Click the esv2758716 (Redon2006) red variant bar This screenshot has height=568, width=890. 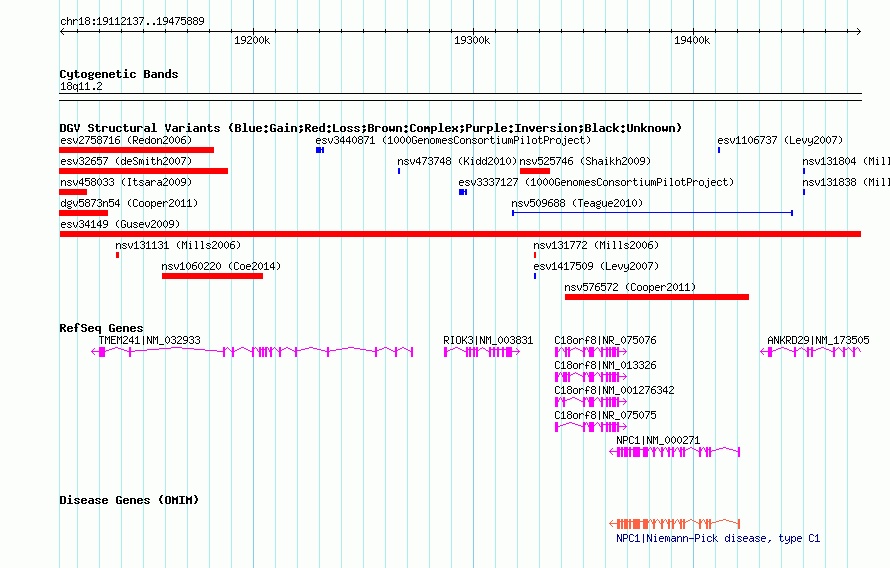(x=136, y=150)
